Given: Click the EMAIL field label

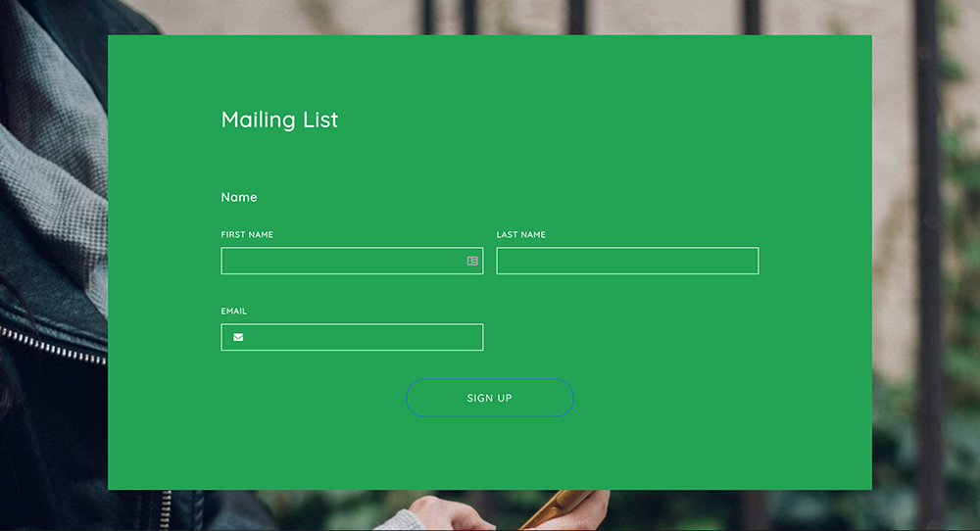Looking at the screenshot, I should (x=233, y=312).
